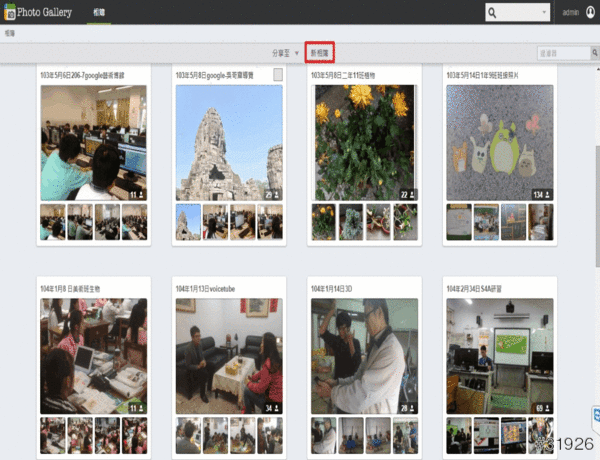
Task: Open the voicetube sofa meeting cover photo
Action: tap(229, 356)
